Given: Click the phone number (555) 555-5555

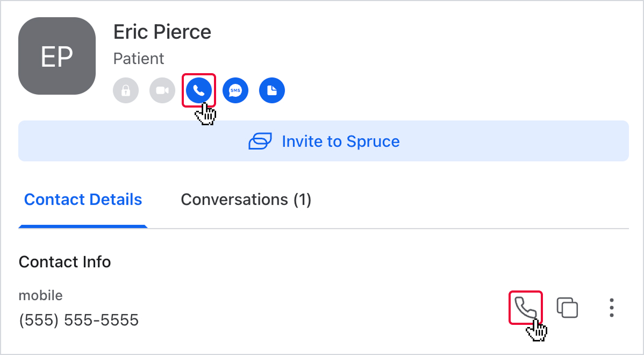Looking at the screenshot, I should [78, 319].
